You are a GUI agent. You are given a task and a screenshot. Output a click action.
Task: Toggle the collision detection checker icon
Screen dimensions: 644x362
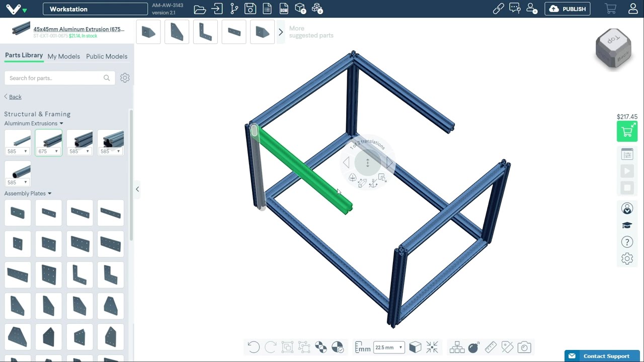tap(320, 347)
